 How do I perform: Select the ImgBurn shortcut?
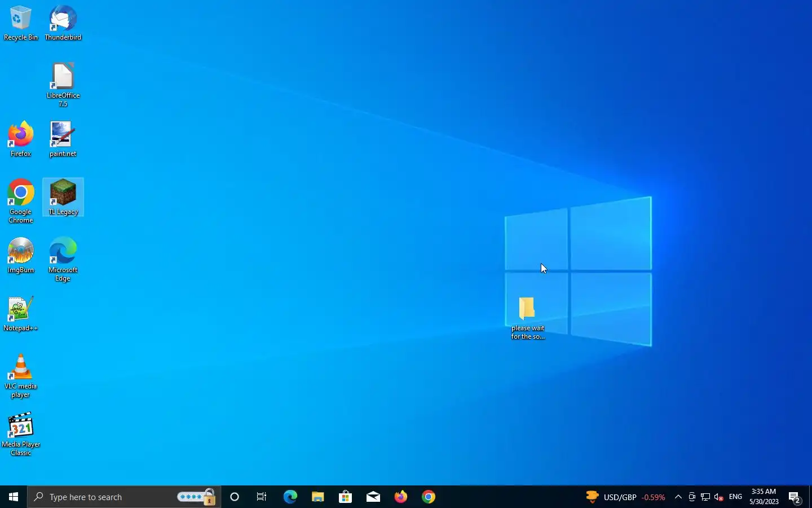pos(21,256)
